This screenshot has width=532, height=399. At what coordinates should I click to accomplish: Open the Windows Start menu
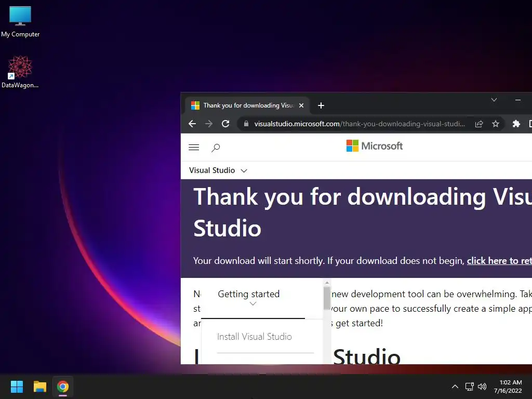point(17,387)
